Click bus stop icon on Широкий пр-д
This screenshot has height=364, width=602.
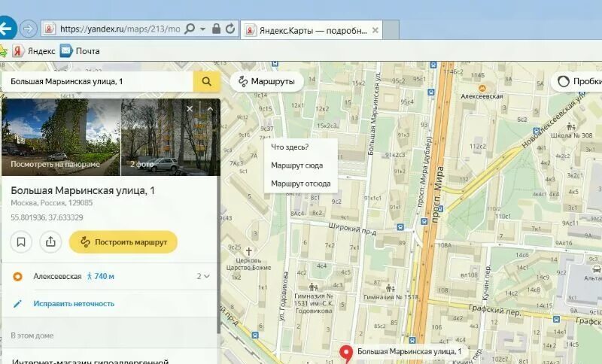point(400,227)
